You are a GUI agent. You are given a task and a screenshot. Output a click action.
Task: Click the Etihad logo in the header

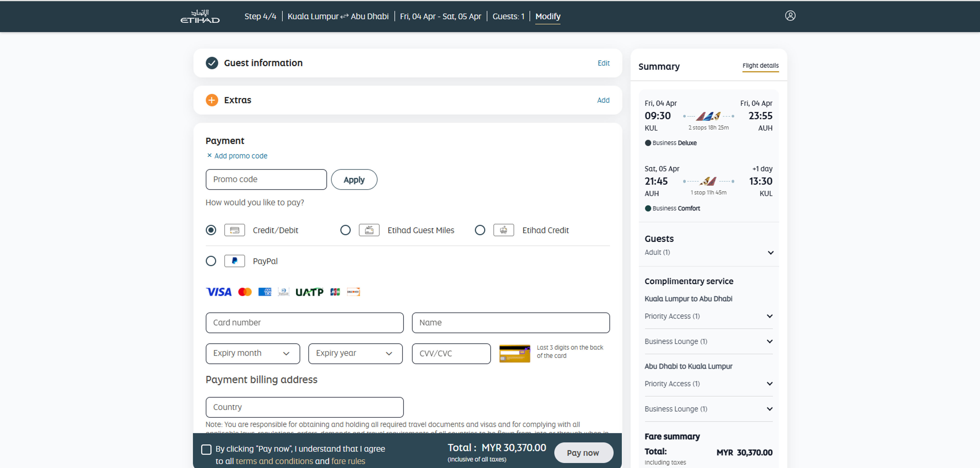200,16
